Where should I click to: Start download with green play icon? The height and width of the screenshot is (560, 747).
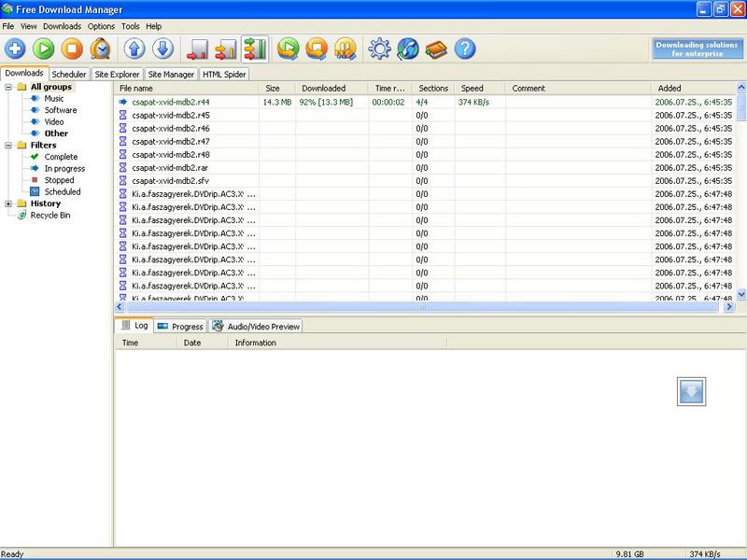point(44,49)
